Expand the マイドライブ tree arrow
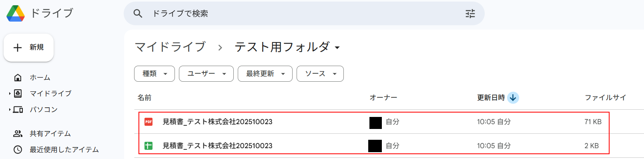 (x=10, y=93)
